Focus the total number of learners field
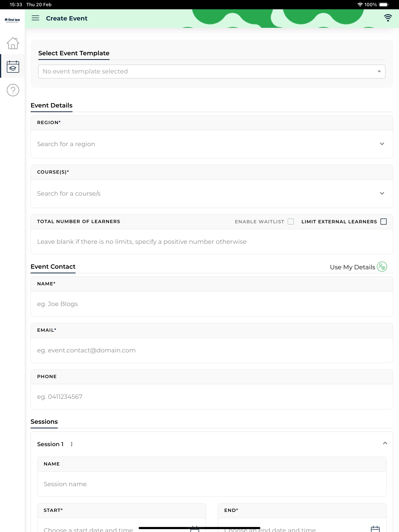Viewport: 399px width, 532px height. tap(212, 241)
